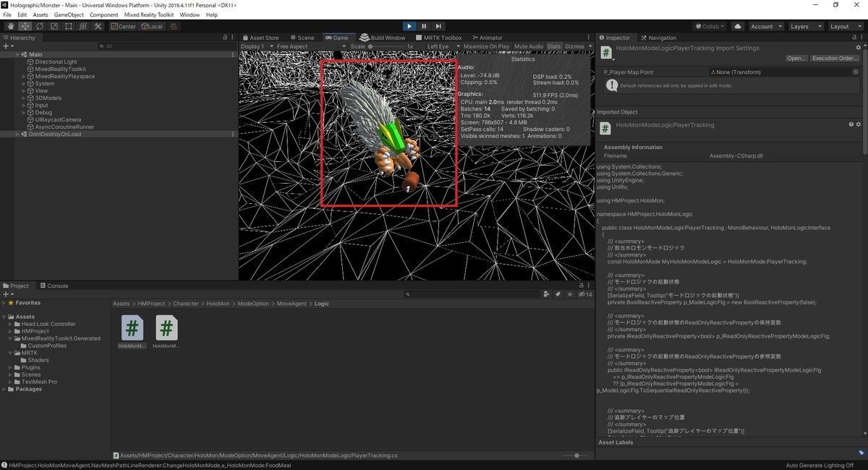
Task: Click the Open... button in Inspector
Action: coord(796,58)
